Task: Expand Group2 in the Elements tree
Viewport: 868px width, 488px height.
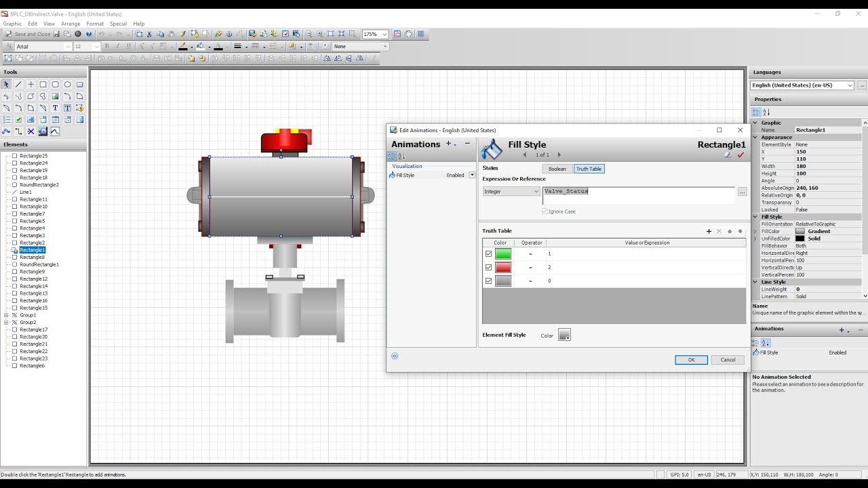Action: 6,323
